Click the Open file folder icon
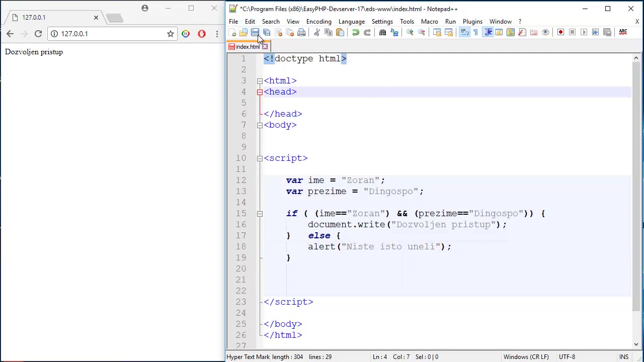This screenshot has height=362, width=644. pyautogui.click(x=243, y=32)
